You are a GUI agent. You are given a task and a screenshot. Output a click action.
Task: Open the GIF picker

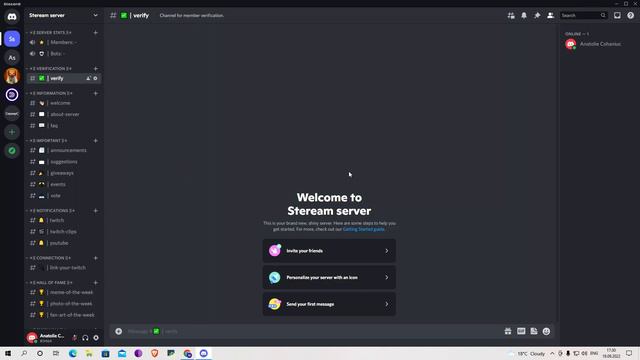pos(521,331)
